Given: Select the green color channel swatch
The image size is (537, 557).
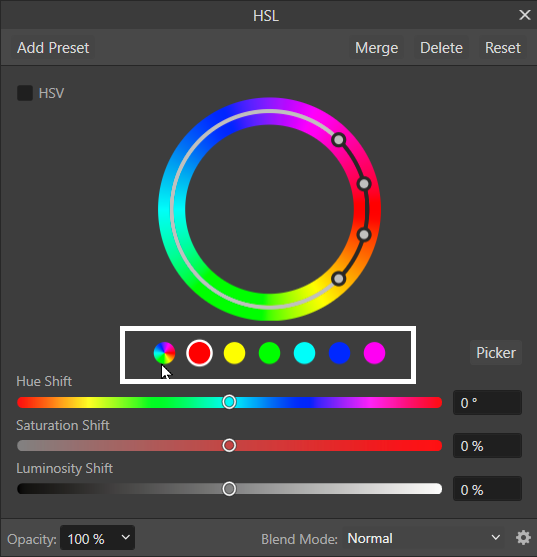Looking at the screenshot, I should tap(269, 353).
